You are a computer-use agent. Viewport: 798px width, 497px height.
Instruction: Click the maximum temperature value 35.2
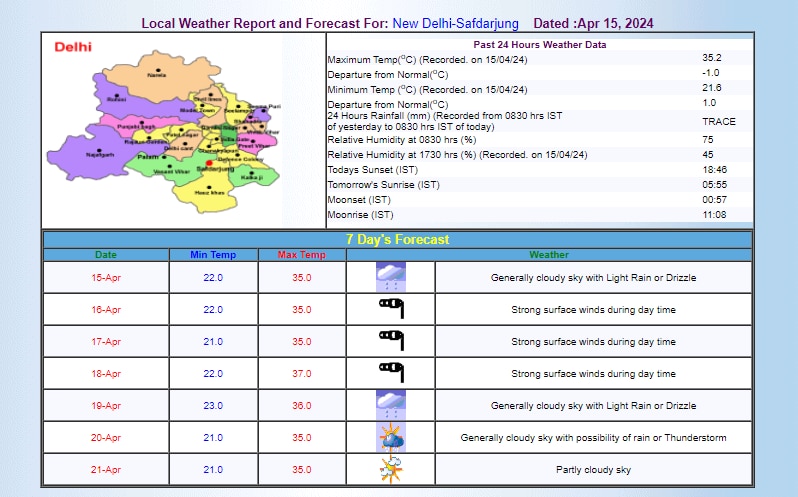click(711, 58)
